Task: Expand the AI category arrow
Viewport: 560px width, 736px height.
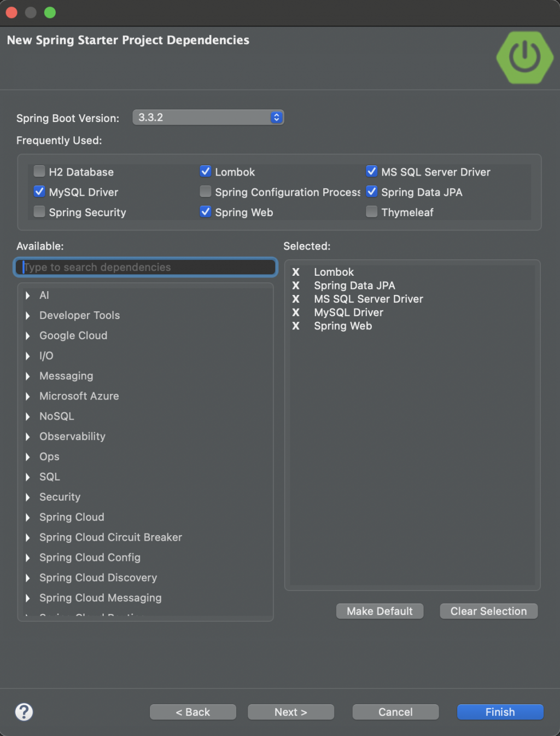Action: click(x=28, y=295)
